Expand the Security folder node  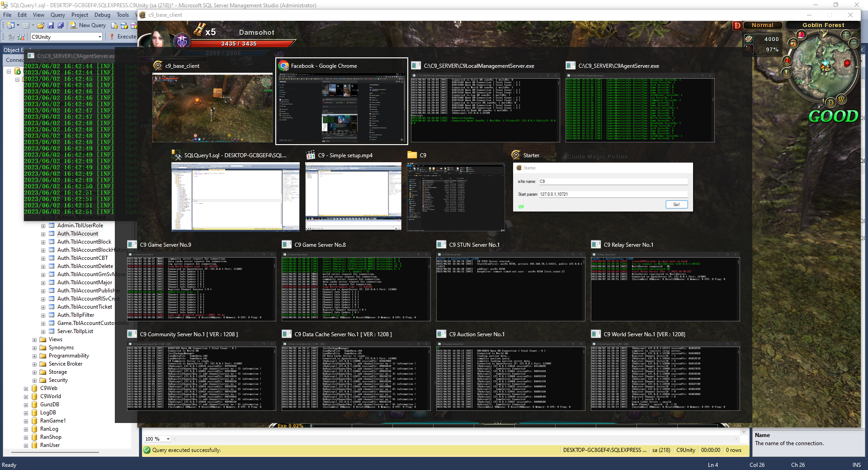(34, 381)
